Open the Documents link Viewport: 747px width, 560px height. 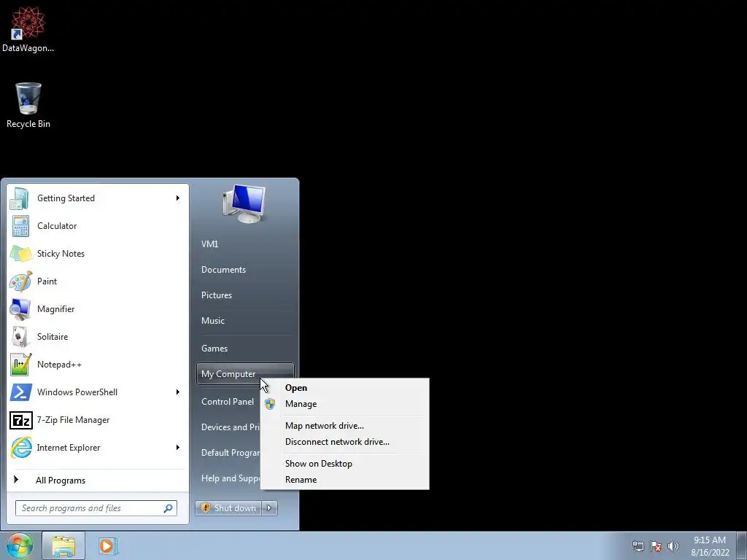pos(223,270)
